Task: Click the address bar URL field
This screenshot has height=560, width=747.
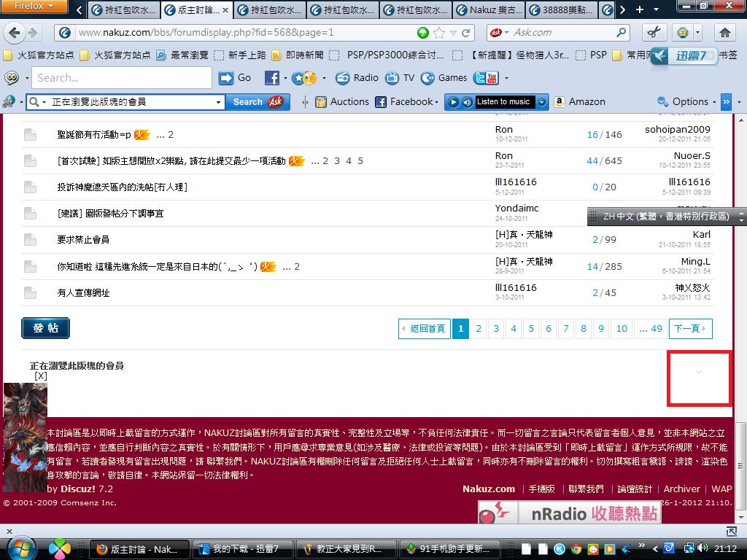Action: 245,32
